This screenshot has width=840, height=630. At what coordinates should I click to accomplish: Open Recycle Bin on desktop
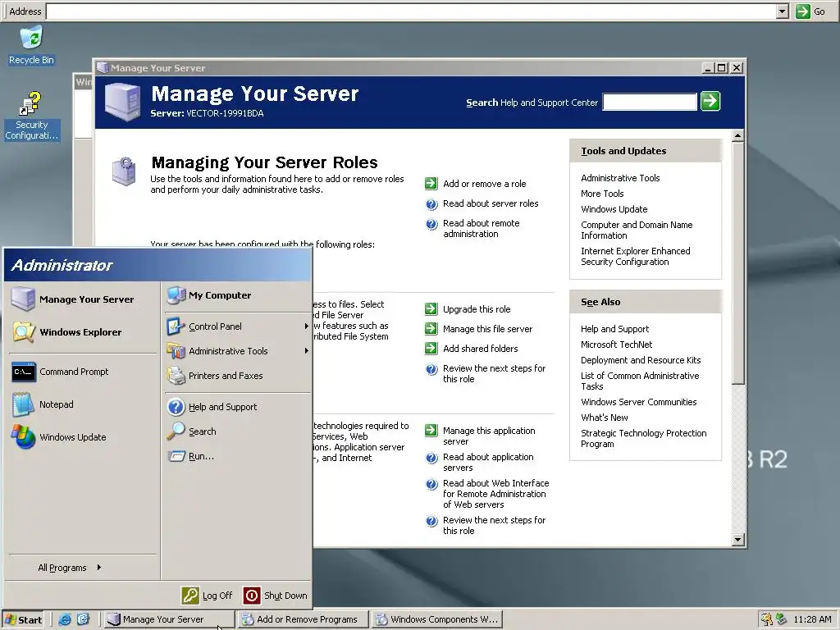(x=32, y=46)
